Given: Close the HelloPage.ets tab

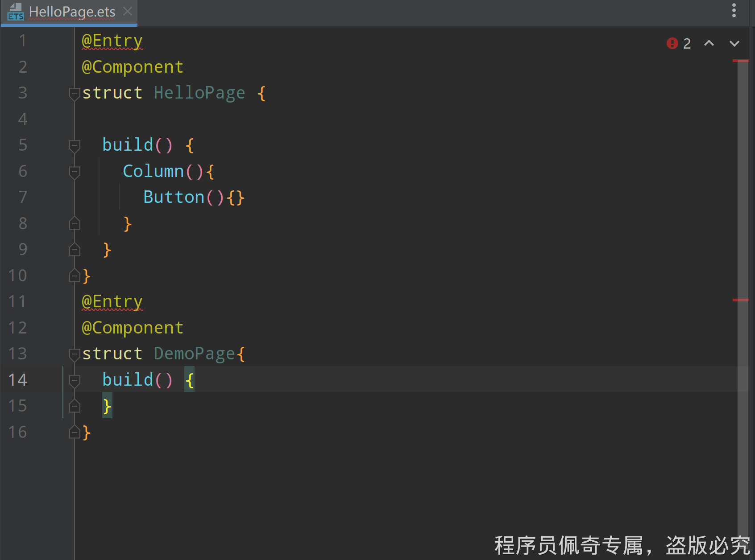Looking at the screenshot, I should 128,11.
